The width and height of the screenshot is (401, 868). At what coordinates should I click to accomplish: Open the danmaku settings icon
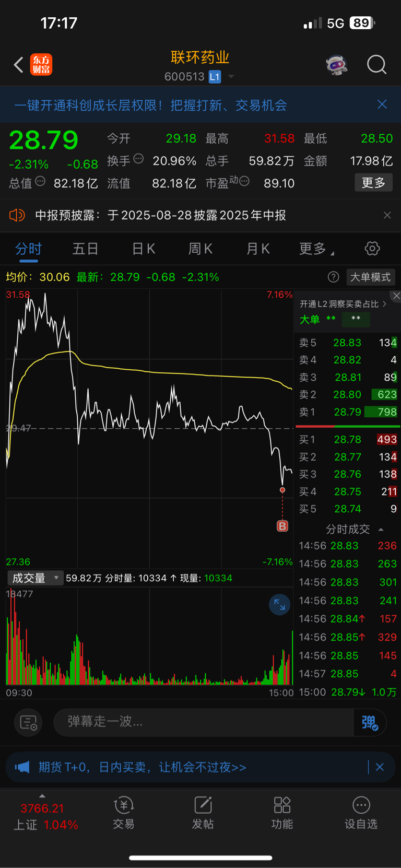click(x=28, y=722)
